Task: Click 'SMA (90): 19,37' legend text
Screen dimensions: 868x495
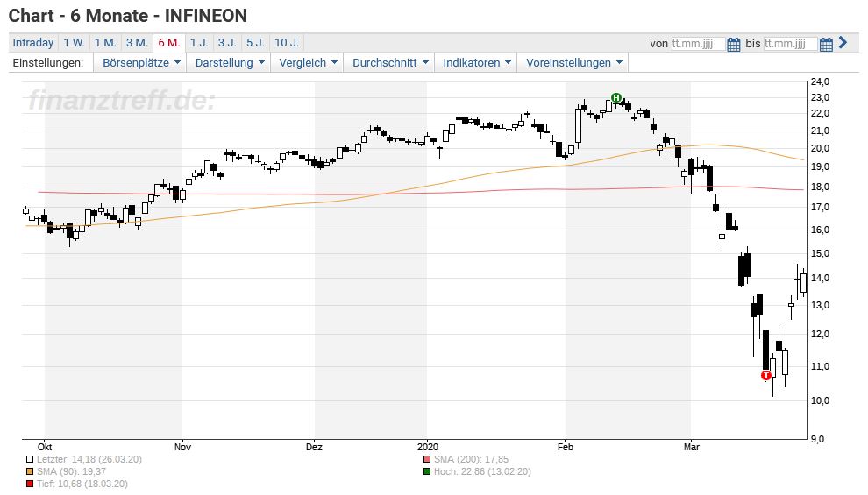Action: point(71,471)
